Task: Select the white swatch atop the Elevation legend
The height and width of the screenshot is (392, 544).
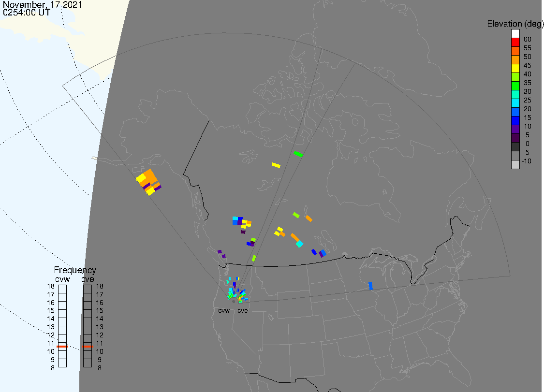Action: pyautogui.click(x=515, y=34)
